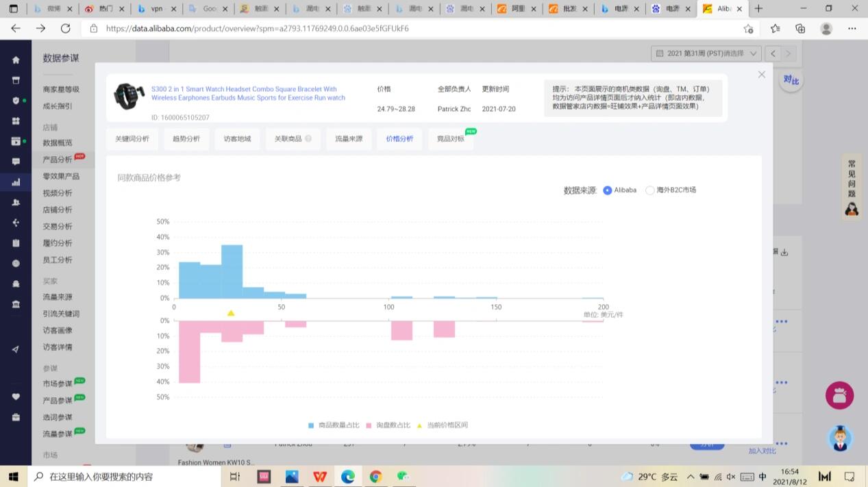The width and height of the screenshot is (868, 487).
Task: Open the browser profile avatar
Action: 826,28
